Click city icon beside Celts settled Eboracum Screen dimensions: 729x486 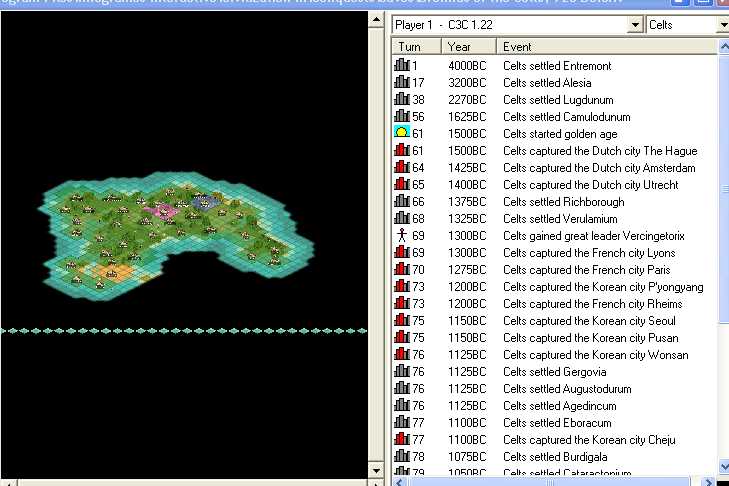click(402, 422)
